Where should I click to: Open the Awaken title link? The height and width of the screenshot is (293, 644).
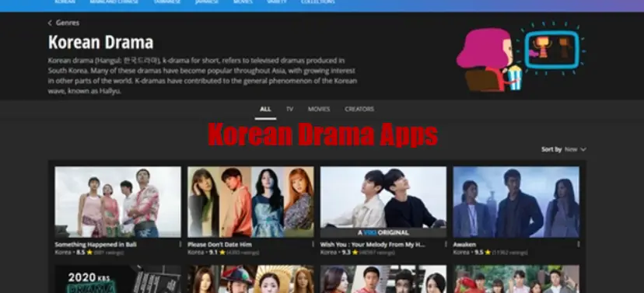(x=464, y=245)
